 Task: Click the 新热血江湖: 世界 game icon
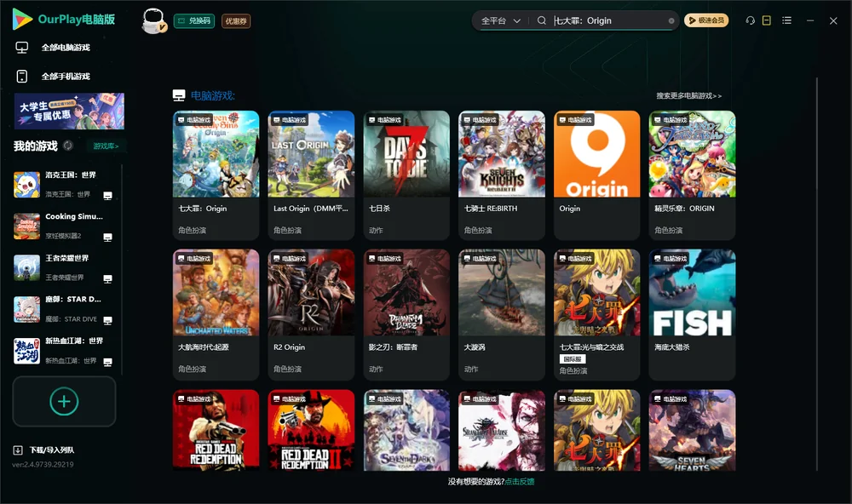click(x=26, y=351)
